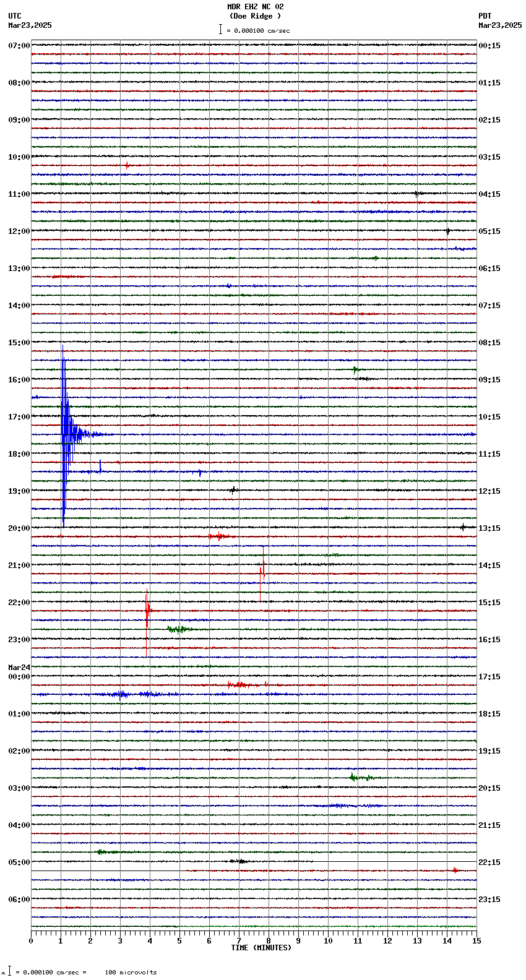Click the small red spike on 05:15 trace

pos(455,870)
